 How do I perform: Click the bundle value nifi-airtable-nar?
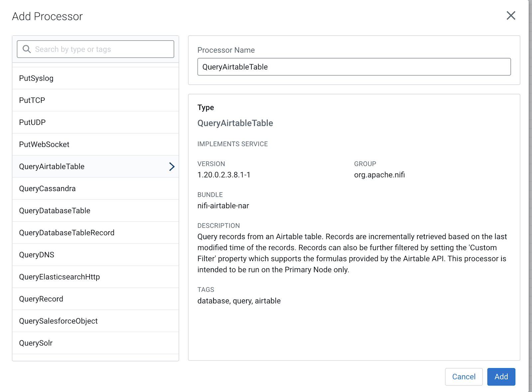[x=223, y=206]
